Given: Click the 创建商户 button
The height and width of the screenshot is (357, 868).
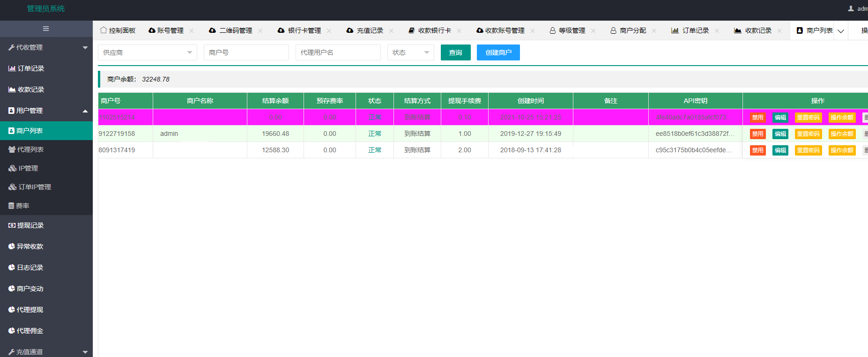Looking at the screenshot, I should pyautogui.click(x=498, y=52).
